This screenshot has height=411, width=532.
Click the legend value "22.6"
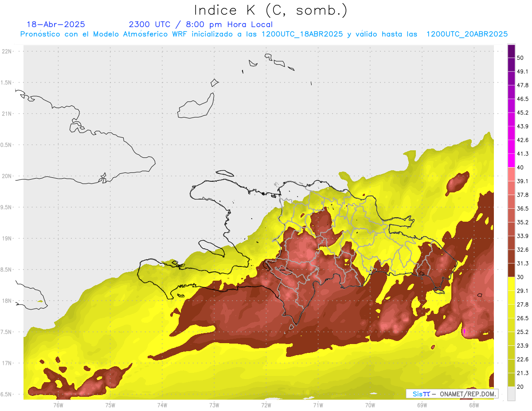(522, 360)
